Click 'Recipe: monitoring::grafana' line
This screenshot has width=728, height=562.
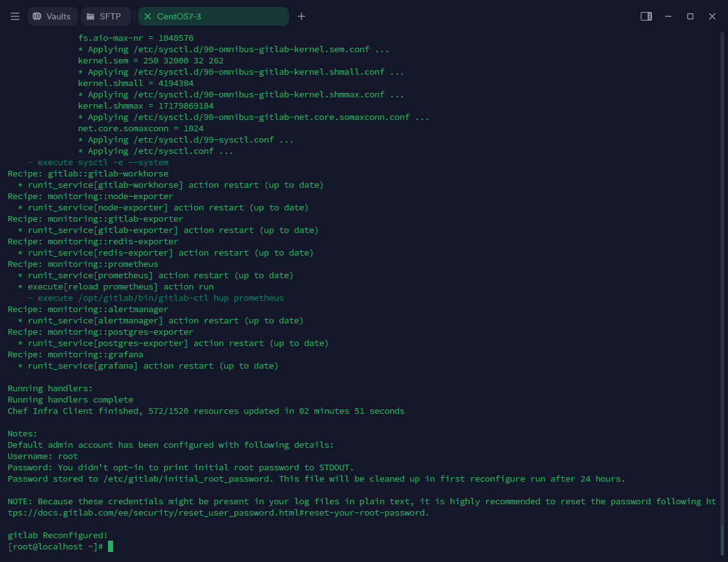(75, 354)
